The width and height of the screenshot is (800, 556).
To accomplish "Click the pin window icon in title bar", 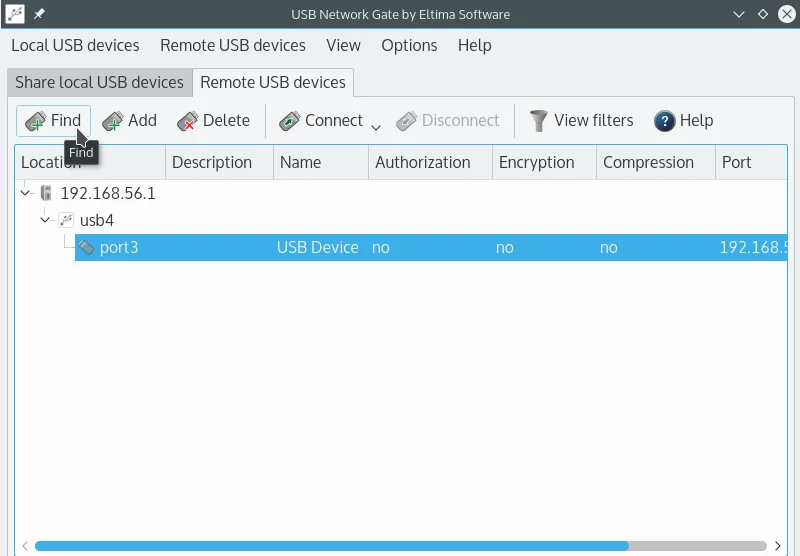I will (x=39, y=14).
